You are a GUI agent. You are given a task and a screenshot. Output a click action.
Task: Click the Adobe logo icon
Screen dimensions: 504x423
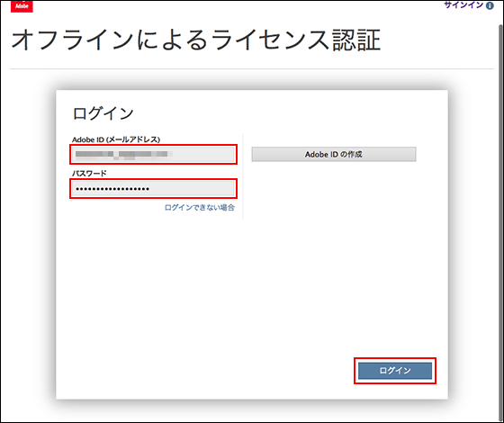point(22,6)
